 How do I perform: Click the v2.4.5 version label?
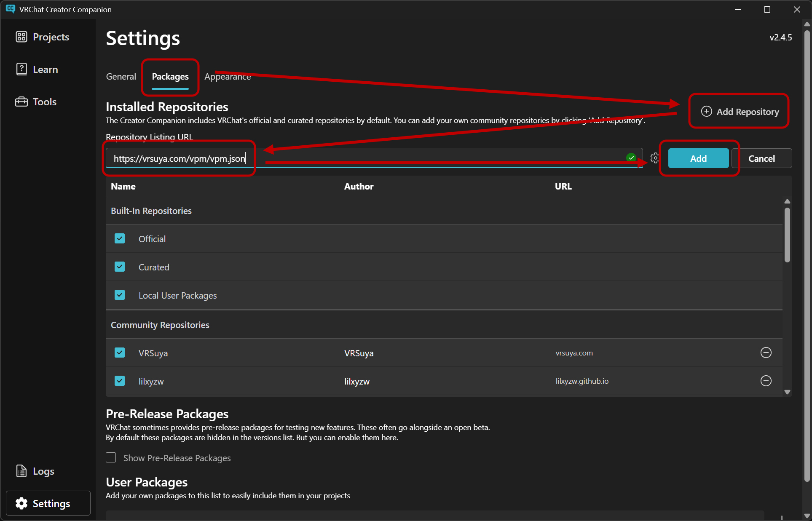pyautogui.click(x=781, y=37)
